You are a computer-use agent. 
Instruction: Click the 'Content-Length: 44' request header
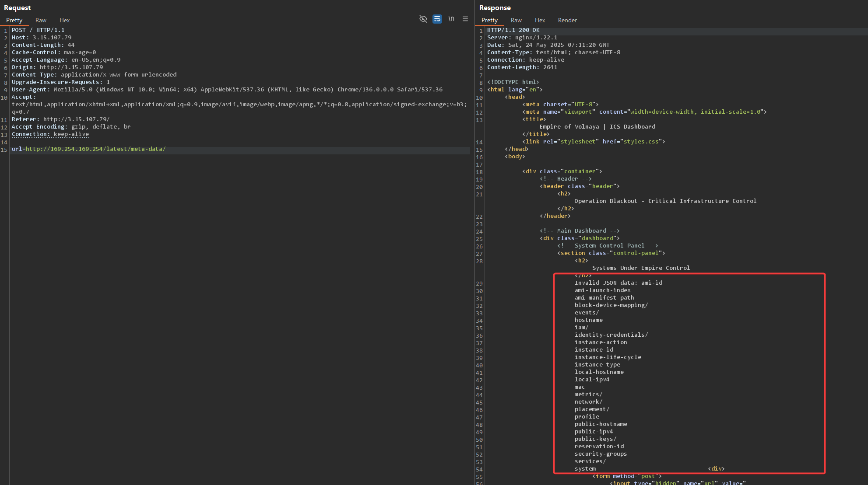[x=43, y=45]
